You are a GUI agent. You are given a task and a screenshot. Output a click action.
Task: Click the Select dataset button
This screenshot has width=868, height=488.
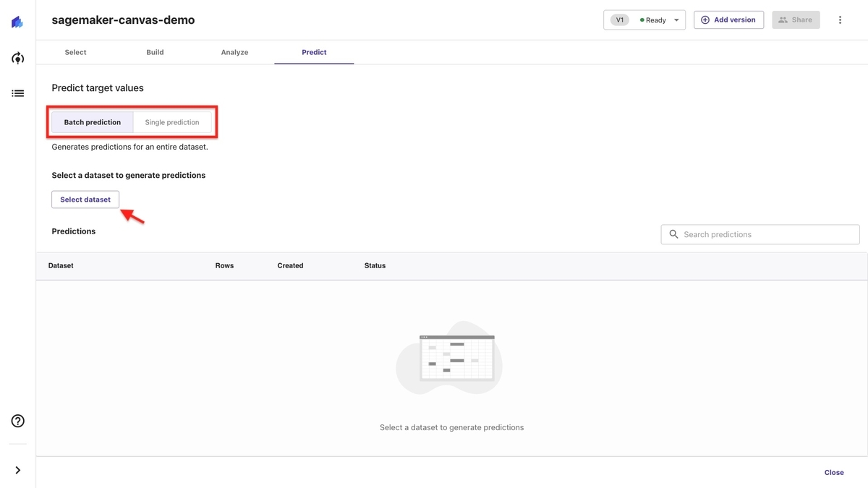pos(85,200)
